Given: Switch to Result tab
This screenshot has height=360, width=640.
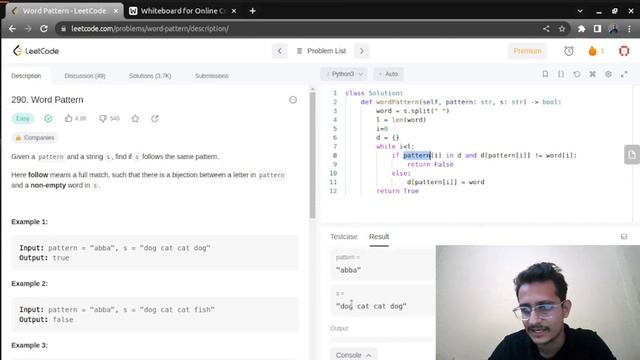Looking at the screenshot, I should pos(379,237).
